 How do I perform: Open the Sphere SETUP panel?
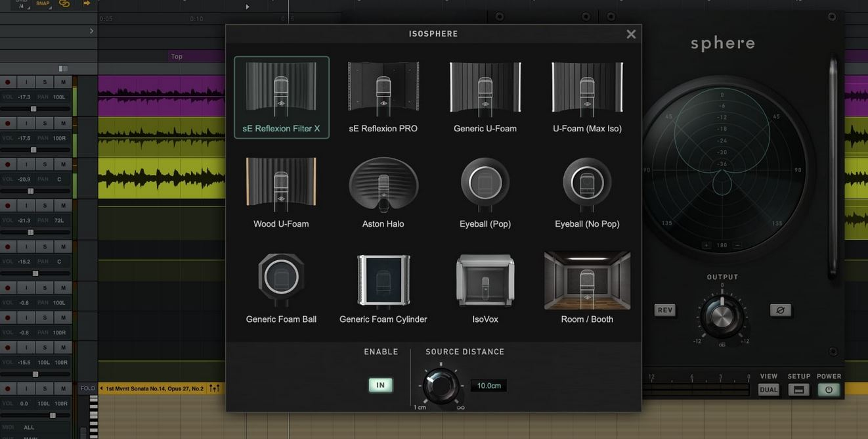pos(799,390)
